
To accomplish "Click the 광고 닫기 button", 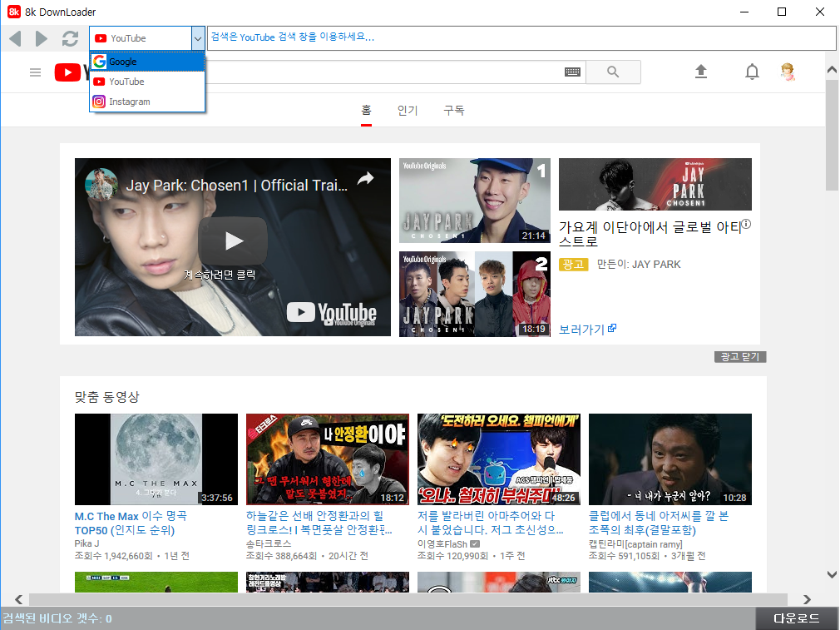I will pyautogui.click(x=739, y=357).
